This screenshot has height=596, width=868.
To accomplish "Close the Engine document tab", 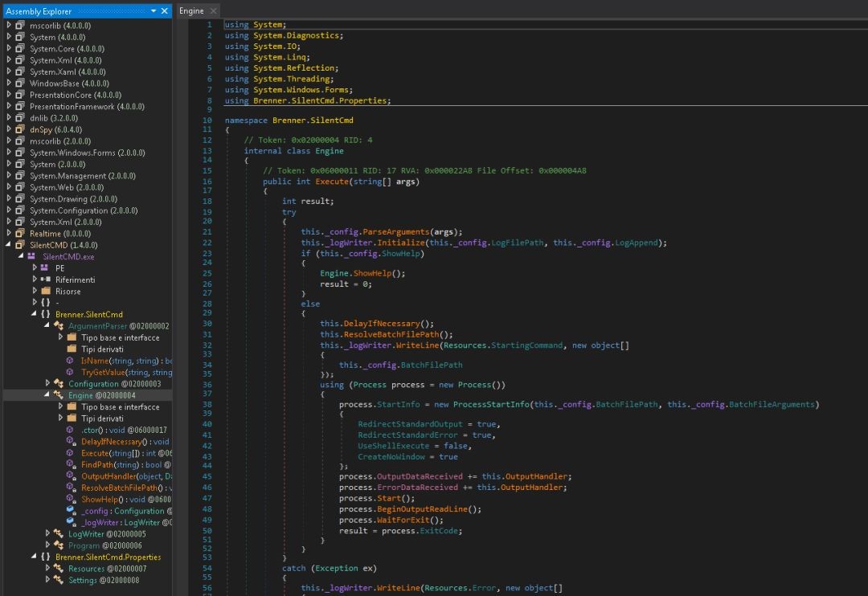I will point(213,10).
